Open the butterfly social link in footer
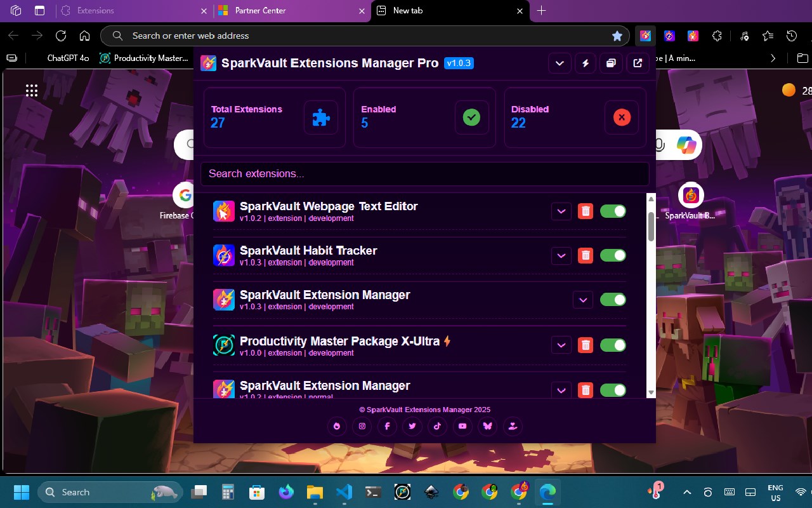 click(x=487, y=426)
